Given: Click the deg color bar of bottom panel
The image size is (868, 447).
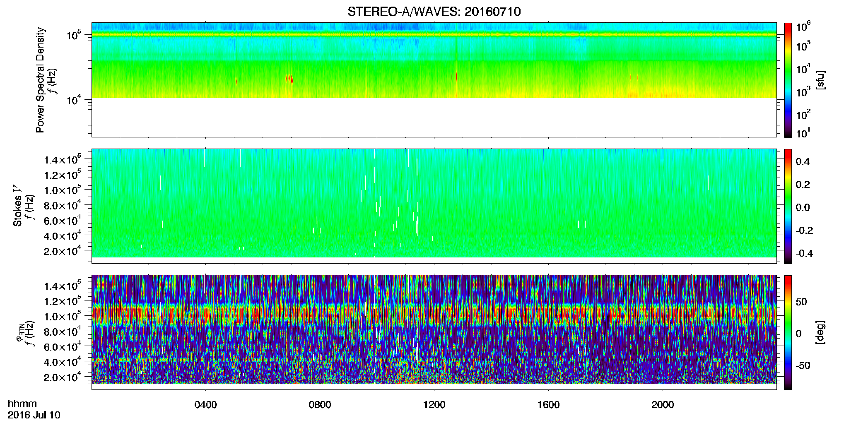Looking at the screenshot, I should pos(788,332).
